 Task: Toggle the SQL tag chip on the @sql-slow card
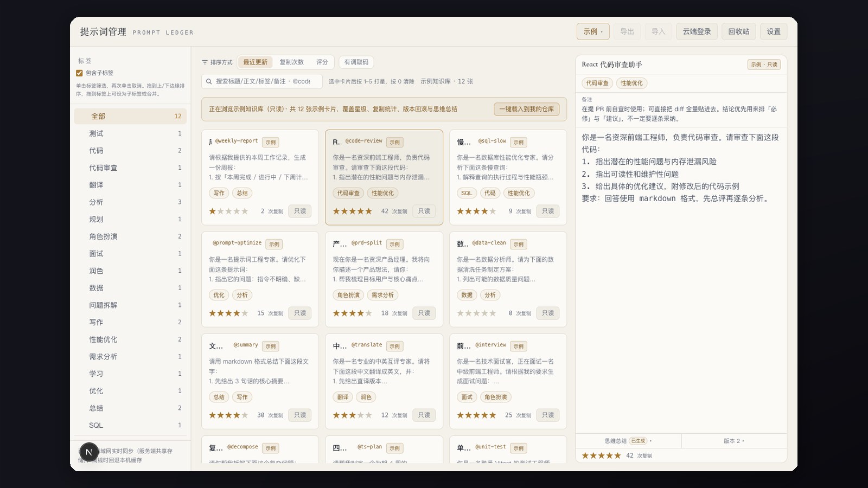coord(467,193)
